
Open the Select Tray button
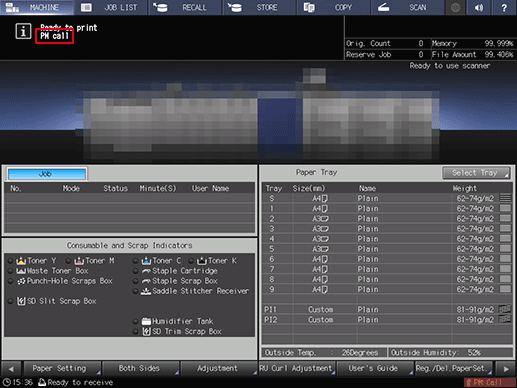click(x=476, y=173)
